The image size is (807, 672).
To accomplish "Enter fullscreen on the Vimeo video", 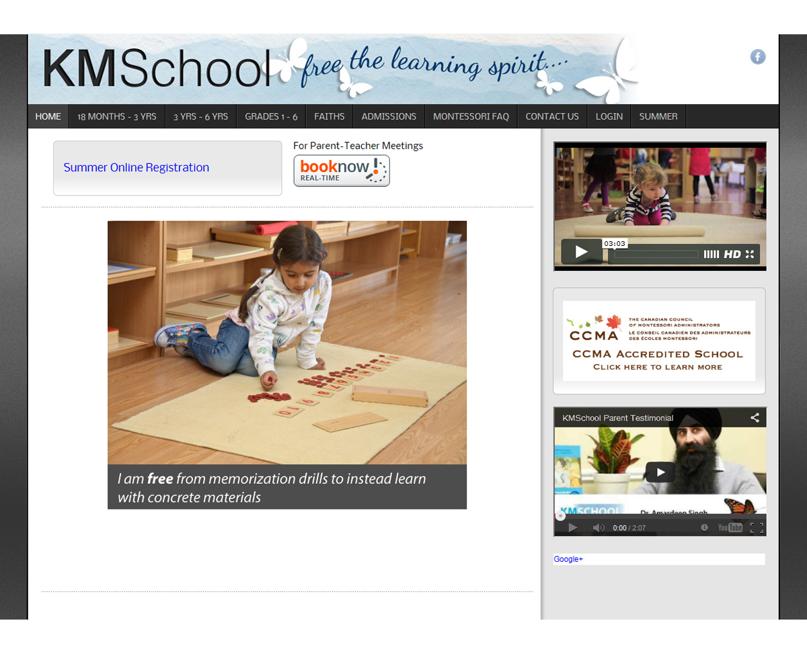I will tap(750, 254).
